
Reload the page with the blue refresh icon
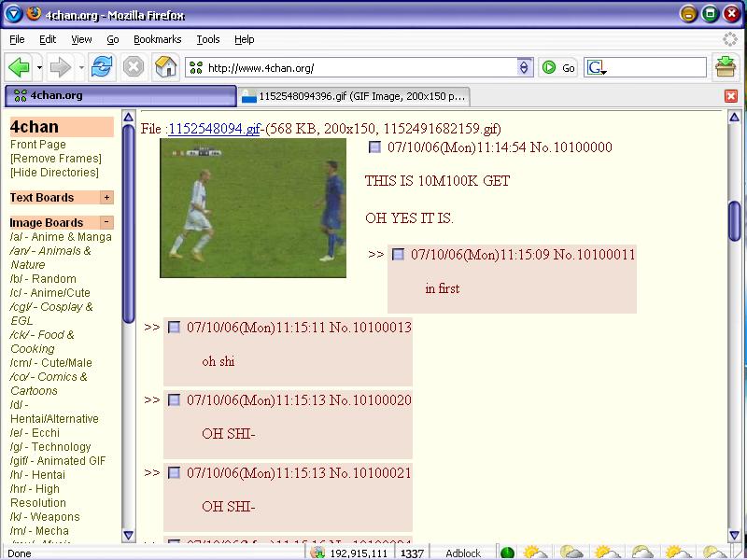tap(102, 67)
